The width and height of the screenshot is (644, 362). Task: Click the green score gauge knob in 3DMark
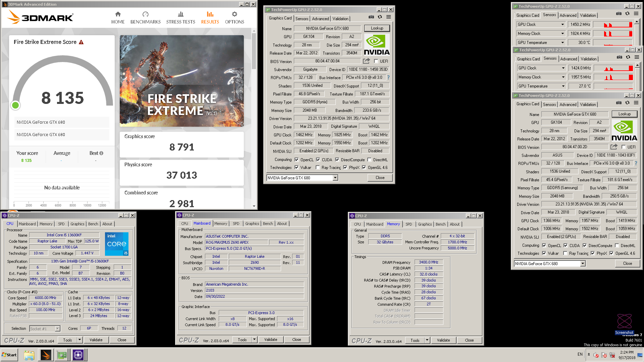tap(15, 105)
